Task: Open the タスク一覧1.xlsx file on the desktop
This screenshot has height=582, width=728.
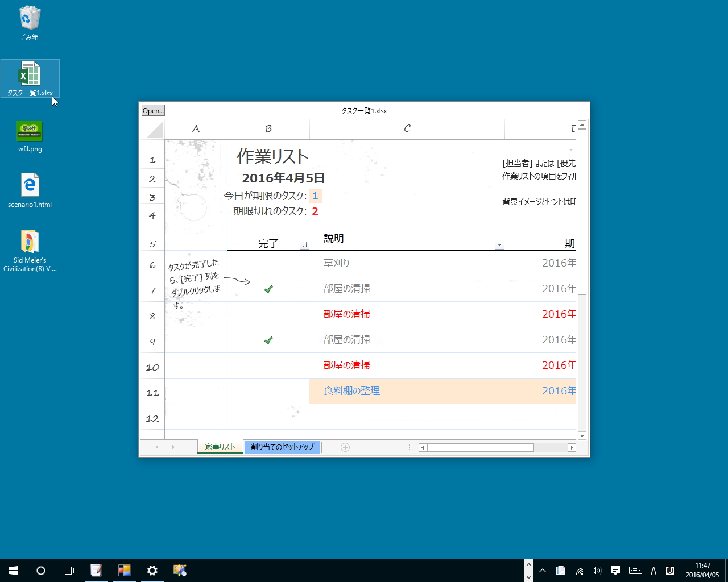Action: pyautogui.click(x=30, y=78)
